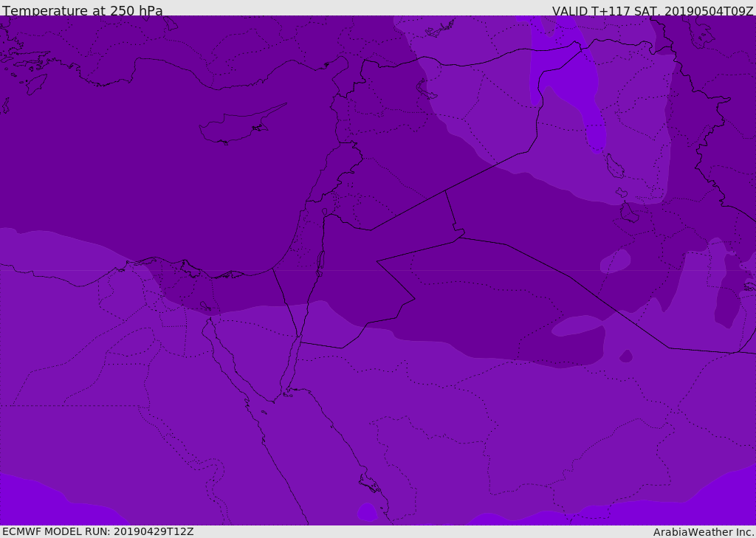This screenshot has height=538, width=756.
Task: Open the ArabiaWeather Inc. credit link
Action: (x=703, y=532)
